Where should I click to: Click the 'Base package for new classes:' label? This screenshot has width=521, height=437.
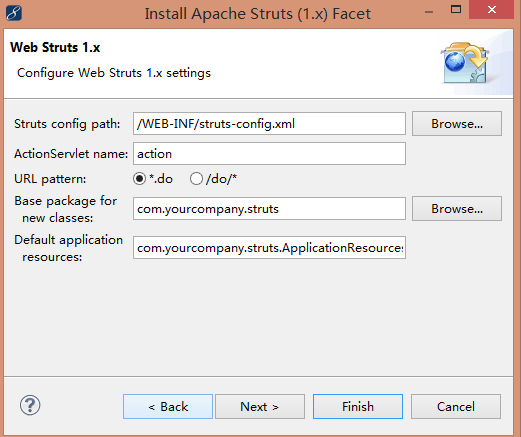click(66, 209)
